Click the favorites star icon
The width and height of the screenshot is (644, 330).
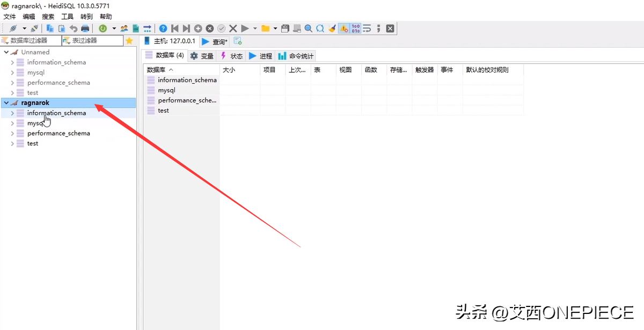[x=129, y=41]
